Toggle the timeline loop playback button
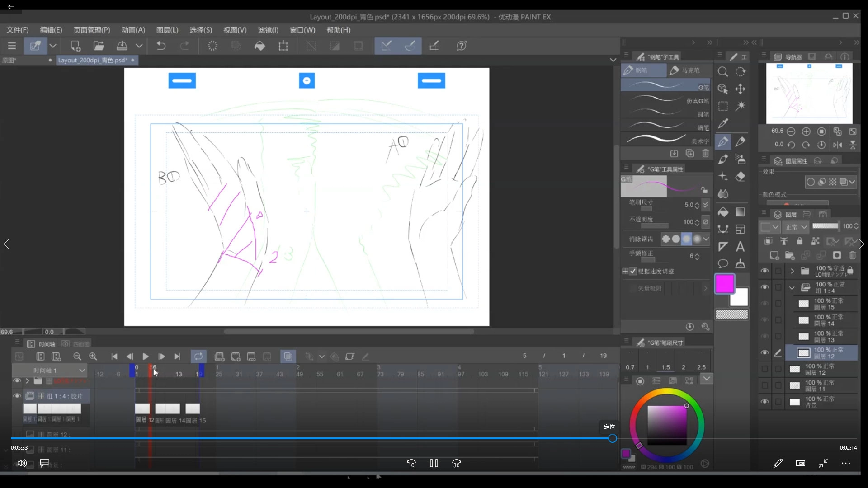The width and height of the screenshot is (868, 488). point(198,357)
